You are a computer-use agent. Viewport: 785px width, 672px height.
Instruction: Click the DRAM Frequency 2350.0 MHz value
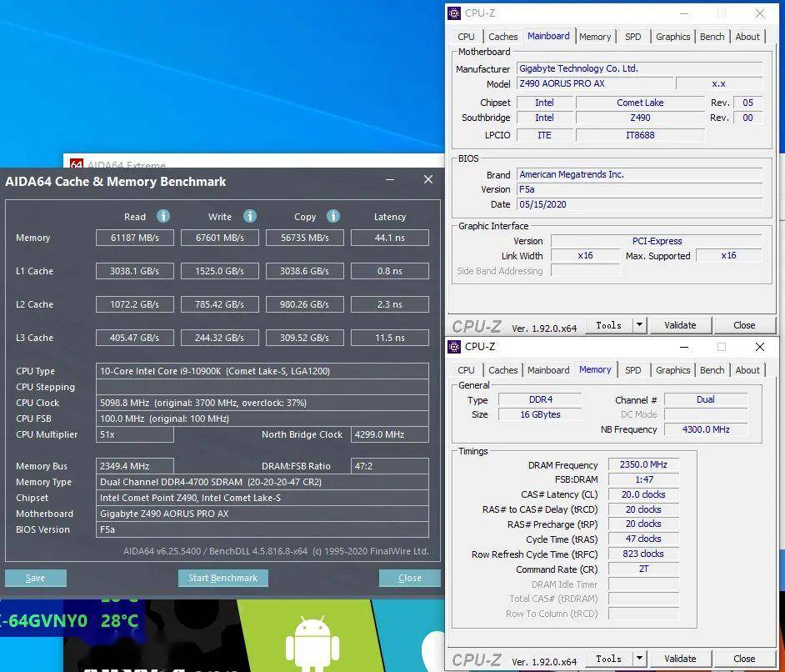click(643, 464)
